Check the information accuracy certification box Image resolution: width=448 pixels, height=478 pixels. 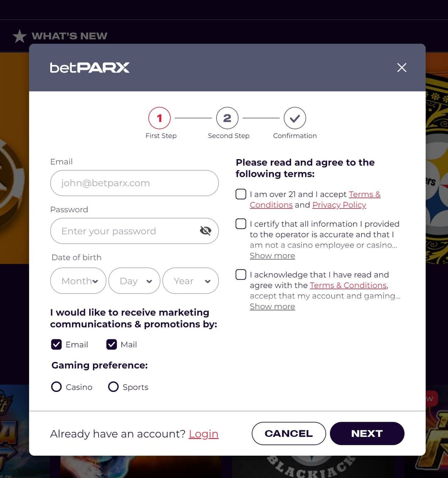(241, 223)
